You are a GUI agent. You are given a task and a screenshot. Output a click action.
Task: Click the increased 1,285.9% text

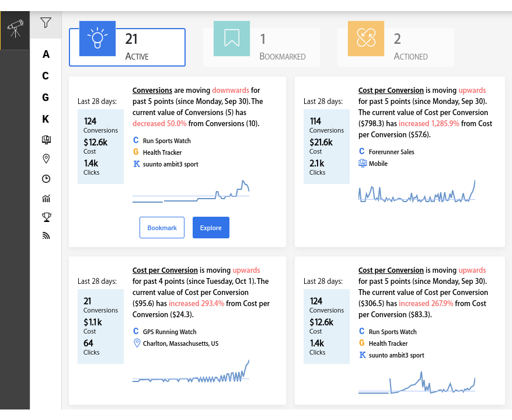[429, 123]
